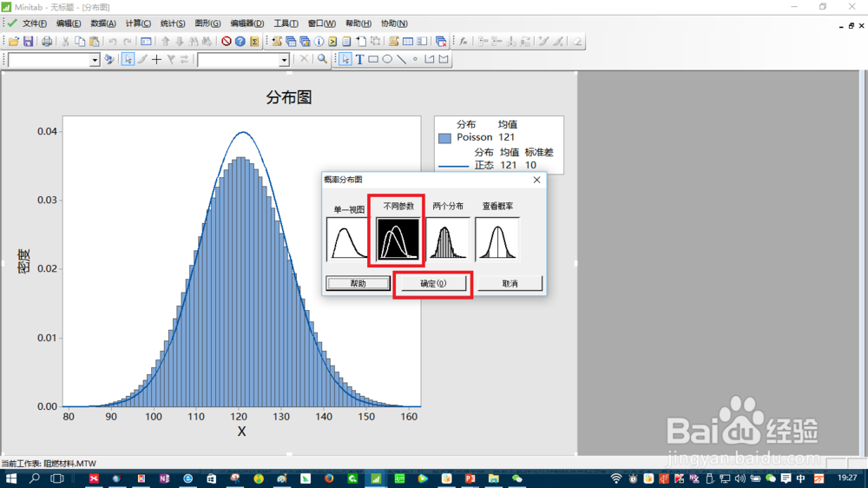Choose the 两个分布 distribution thumbnail
This screenshot has width=868, height=488.
coord(447,239)
